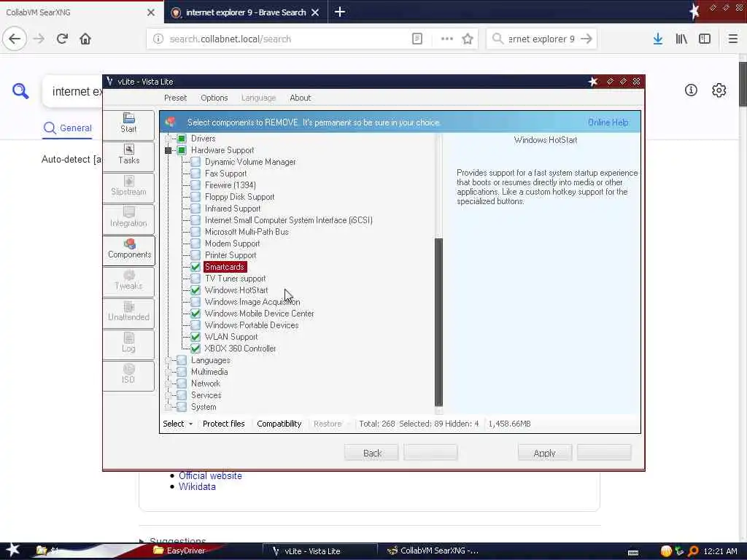
Task: Open the browser home page
Action: [x=85, y=39]
